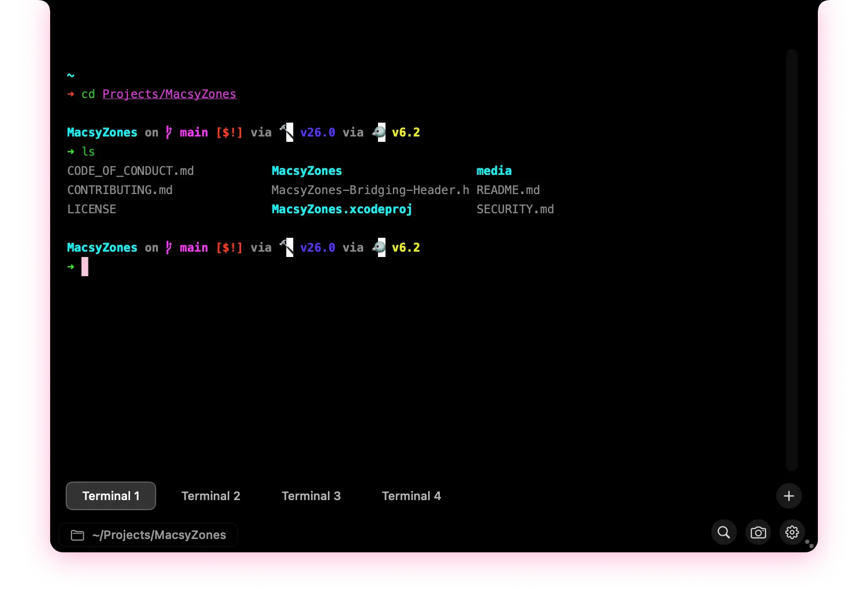Open the Terminal 4 tab

pos(411,496)
